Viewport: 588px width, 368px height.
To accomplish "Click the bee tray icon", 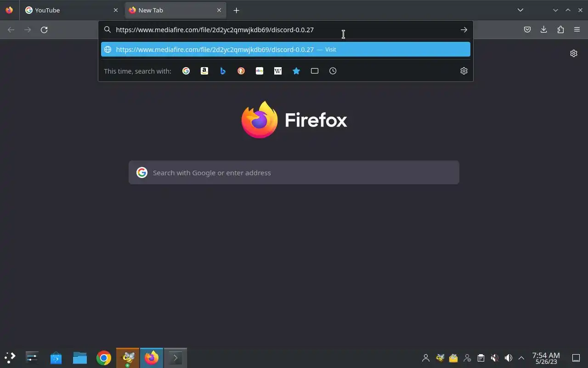I will (440, 358).
